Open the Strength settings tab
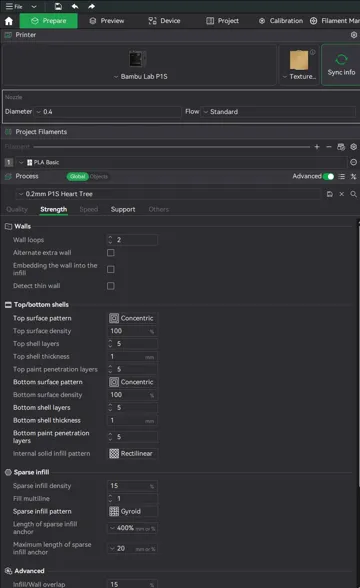 point(54,209)
